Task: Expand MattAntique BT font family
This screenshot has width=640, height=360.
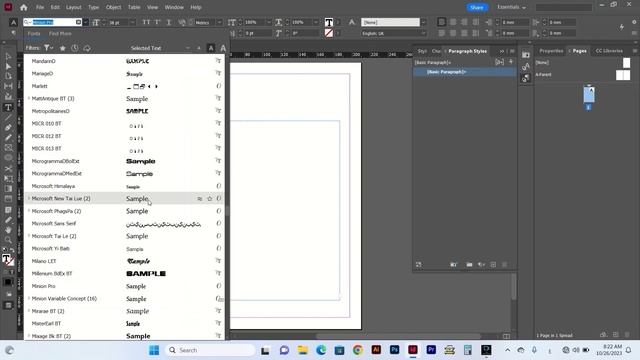Action: click(29, 98)
